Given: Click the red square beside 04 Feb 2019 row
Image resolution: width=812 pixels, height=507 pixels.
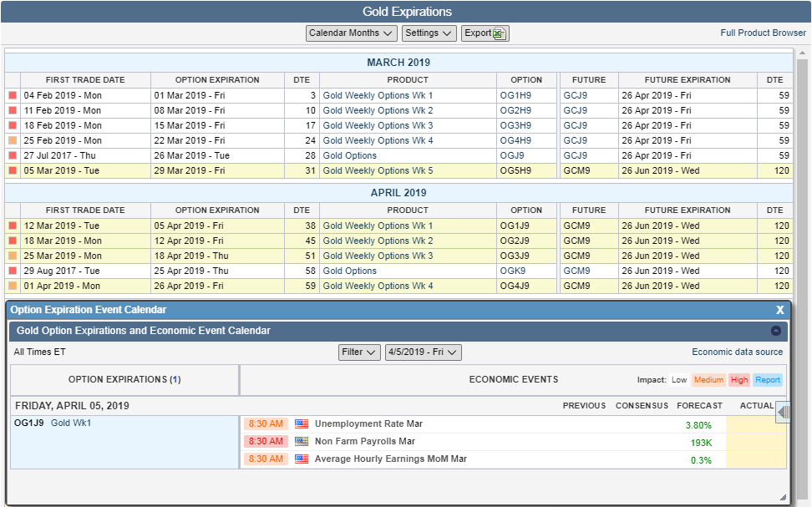Looking at the screenshot, I should (13, 96).
